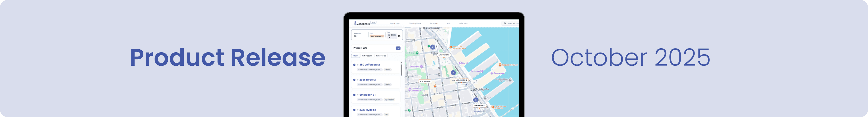The width and height of the screenshot is (868, 117).
Task: Uncheck the 350 Jefferson ST checkbox
Action: (x=354, y=65)
